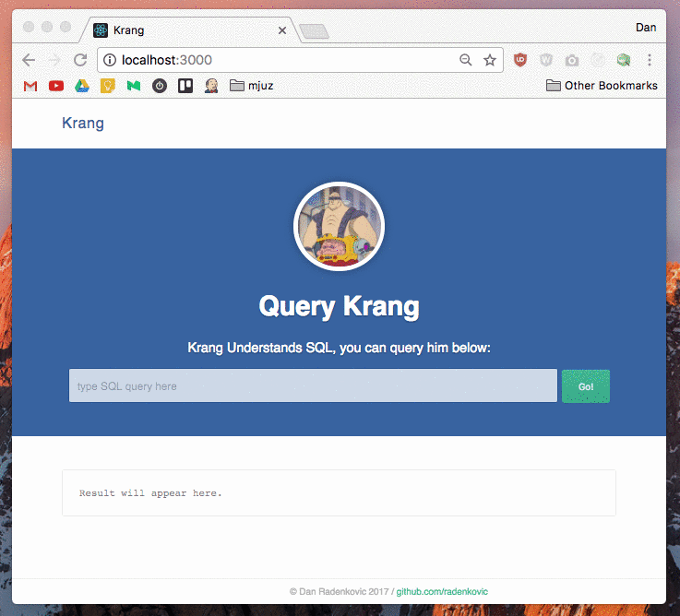The image size is (680, 616).
Task: Submit the query with Go! button
Action: 586,386
